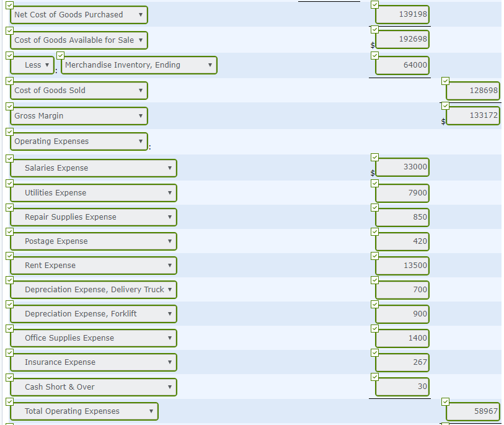Select the 30 Cash Short & Over amount
This screenshot has width=504, height=425.
(x=402, y=387)
